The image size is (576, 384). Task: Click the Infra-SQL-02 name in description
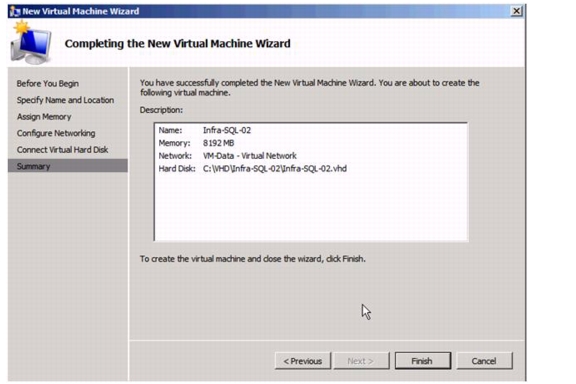227,130
